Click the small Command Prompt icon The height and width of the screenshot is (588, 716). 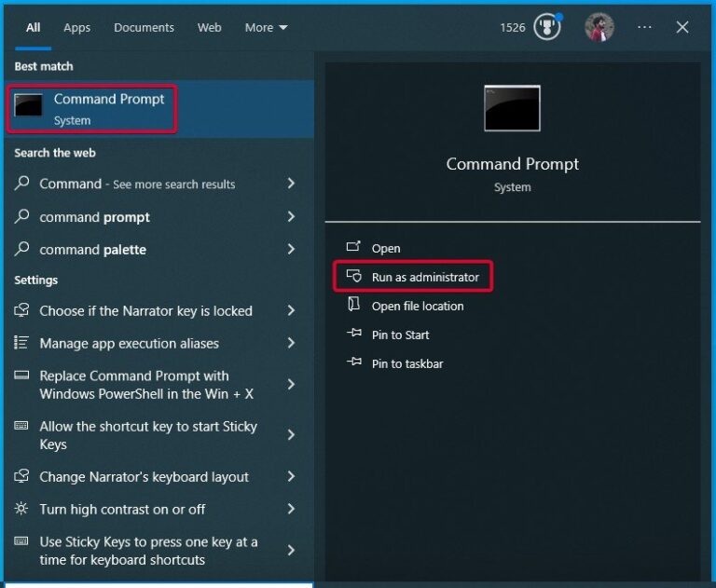[x=28, y=105]
